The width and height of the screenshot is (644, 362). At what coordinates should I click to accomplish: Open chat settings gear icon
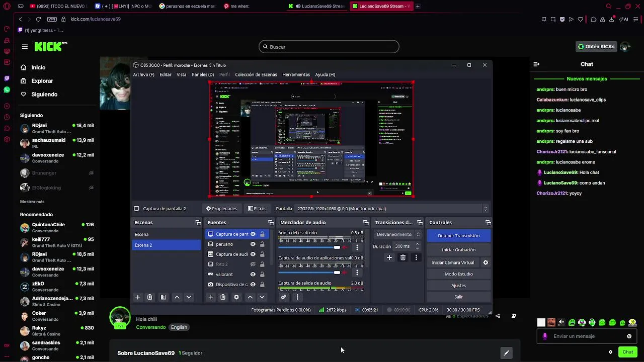[610, 352]
